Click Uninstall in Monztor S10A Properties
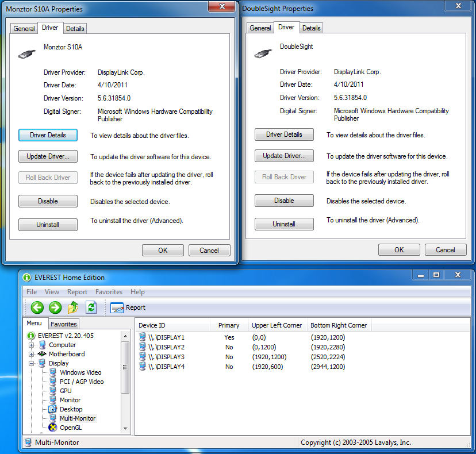Viewport: 476px width, 454px height. coord(48,225)
